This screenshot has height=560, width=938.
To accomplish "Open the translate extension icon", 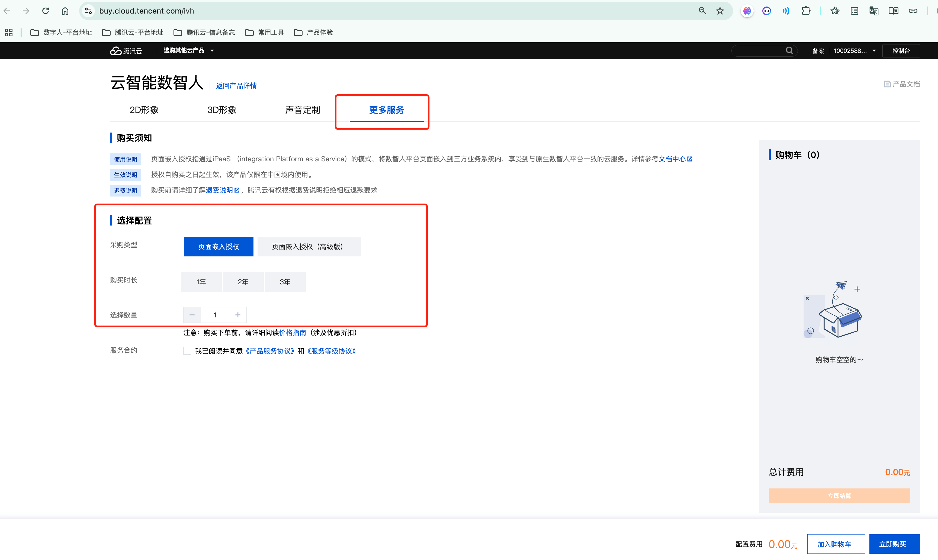I will click(x=873, y=11).
